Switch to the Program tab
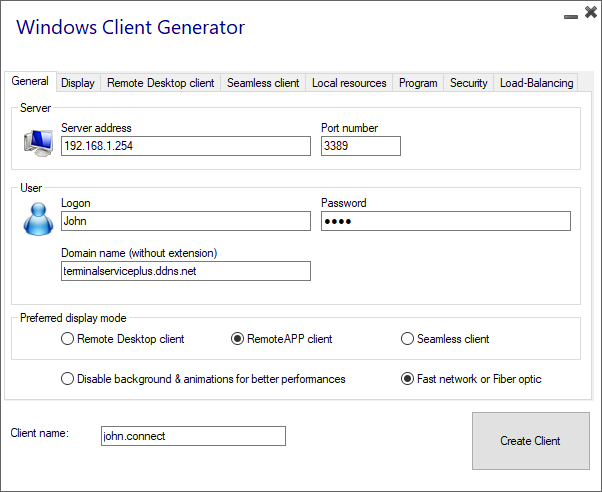Viewport: 602px width, 492px height. point(418,83)
